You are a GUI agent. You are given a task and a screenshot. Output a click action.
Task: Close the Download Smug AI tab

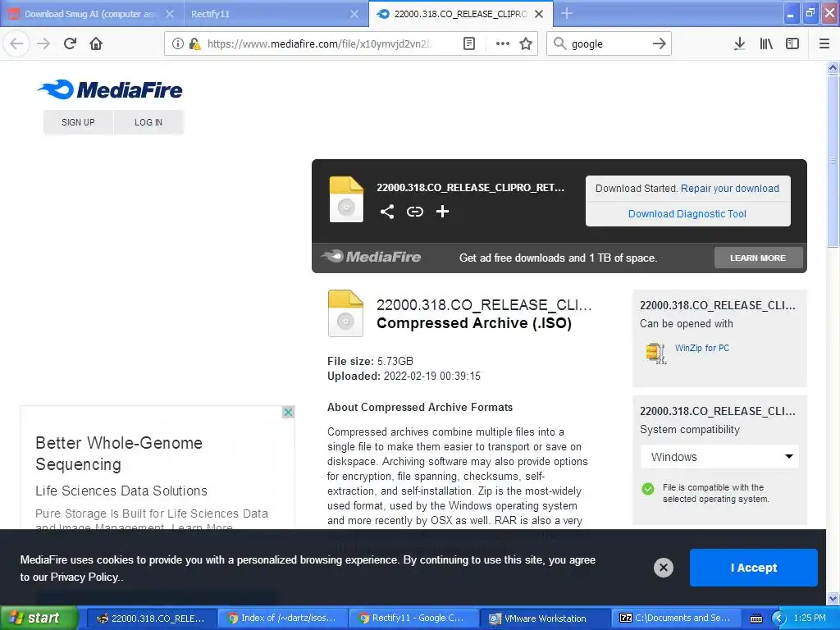[170, 14]
